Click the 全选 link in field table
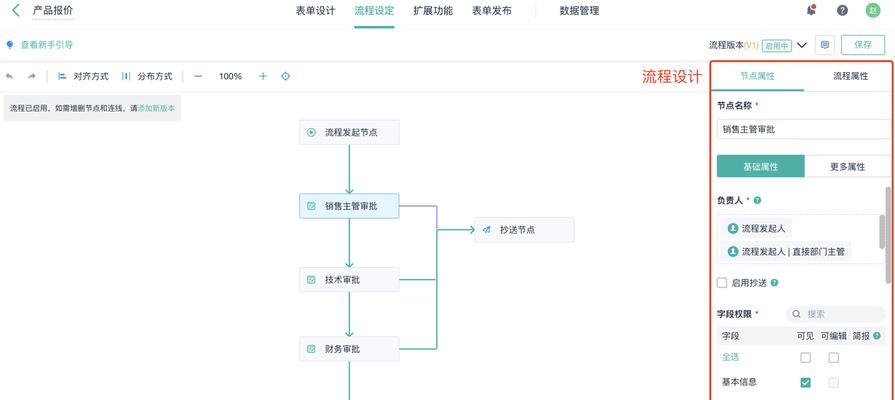This screenshot has width=895, height=400. click(731, 357)
